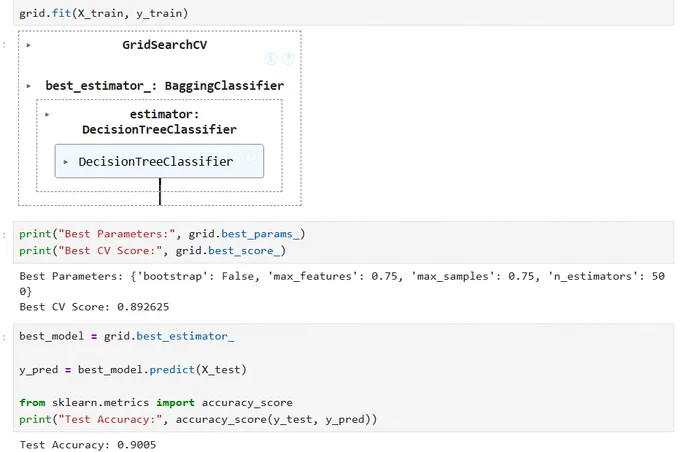Expand the estimator: DecisionTreeClassifier triangle
Image resolution: width=680 pixels, height=452 pixels.
pyautogui.click(x=47, y=115)
